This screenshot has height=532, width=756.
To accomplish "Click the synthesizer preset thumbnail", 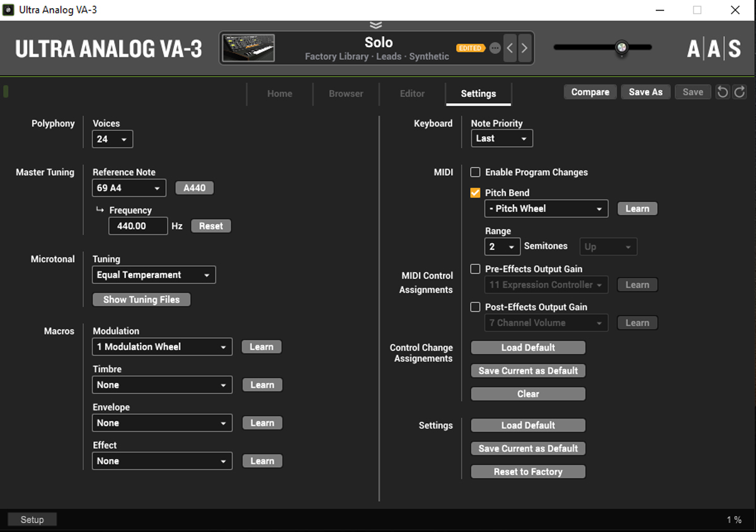I will (248, 48).
